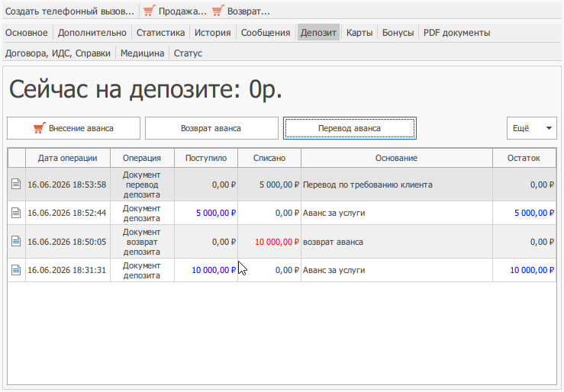Click document icon in 18:31:31 row
The image size is (564, 392).
(16, 270)
